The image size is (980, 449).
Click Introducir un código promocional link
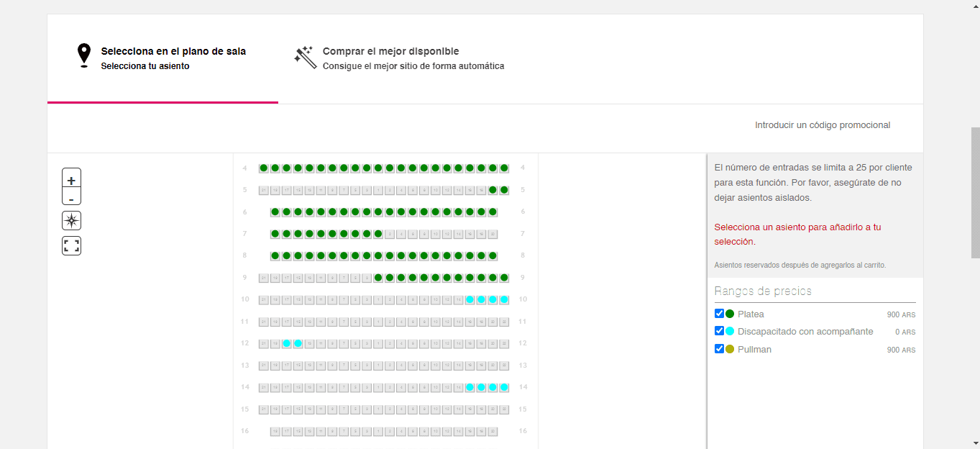(822, 125)
